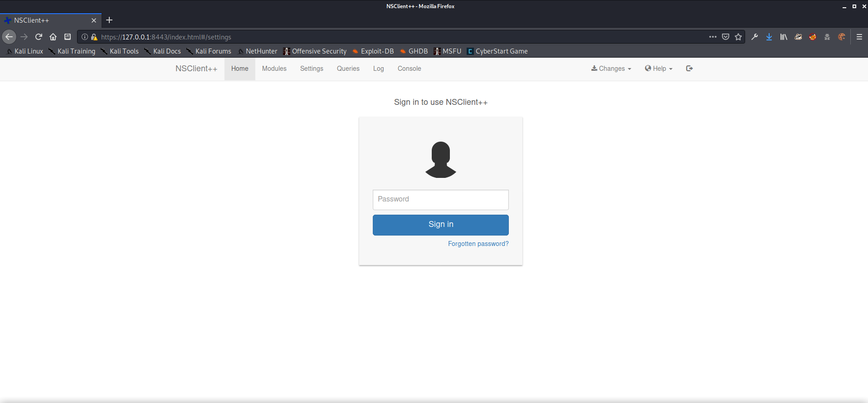868x403 pixels.
Task: Click the NSClient++ logout icon
Action: (x=689, y=69)
